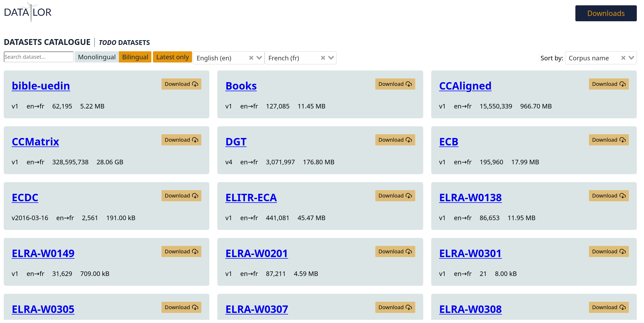Image resolution: width=644 pixels, height=323 pixels.
Task: Click the download icon for bible-uedin
Action: tap(195, 84)
